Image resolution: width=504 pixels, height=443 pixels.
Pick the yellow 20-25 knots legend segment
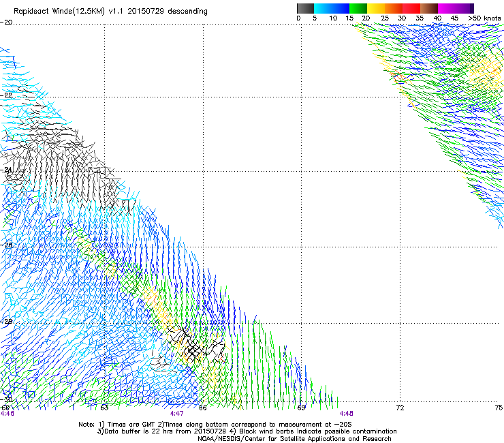tap(376, 8)
